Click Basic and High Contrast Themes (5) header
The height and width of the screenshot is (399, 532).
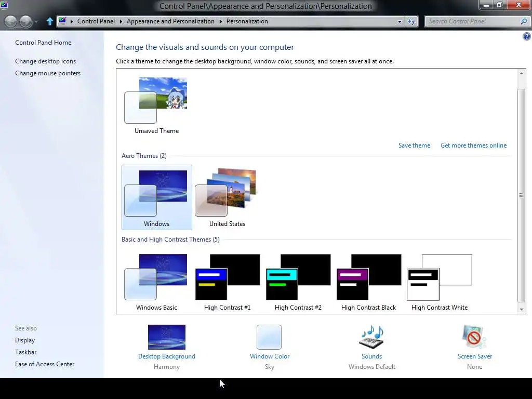(x=170, y=239)
